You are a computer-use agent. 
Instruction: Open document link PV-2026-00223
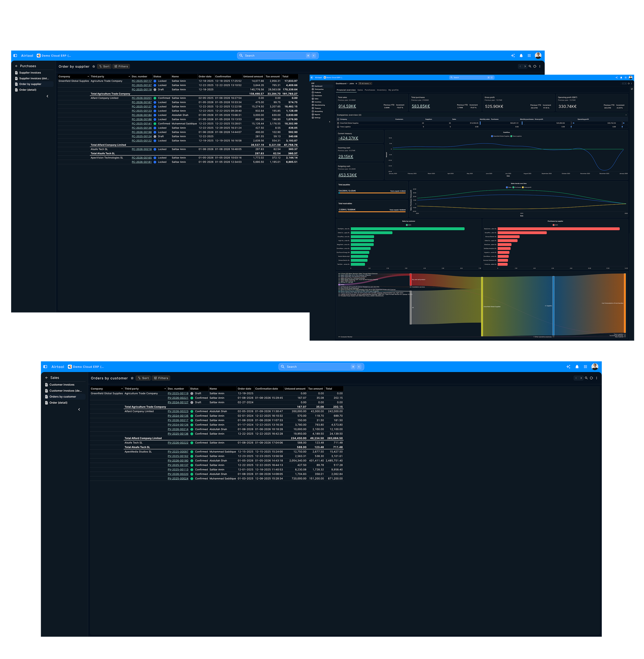(x=178, y=412)
